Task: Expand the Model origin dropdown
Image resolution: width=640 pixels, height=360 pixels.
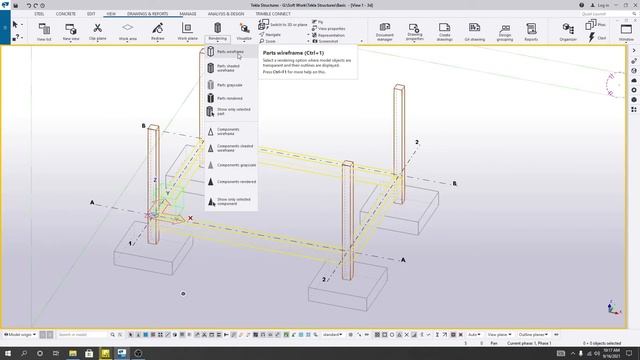Action: 20,334
